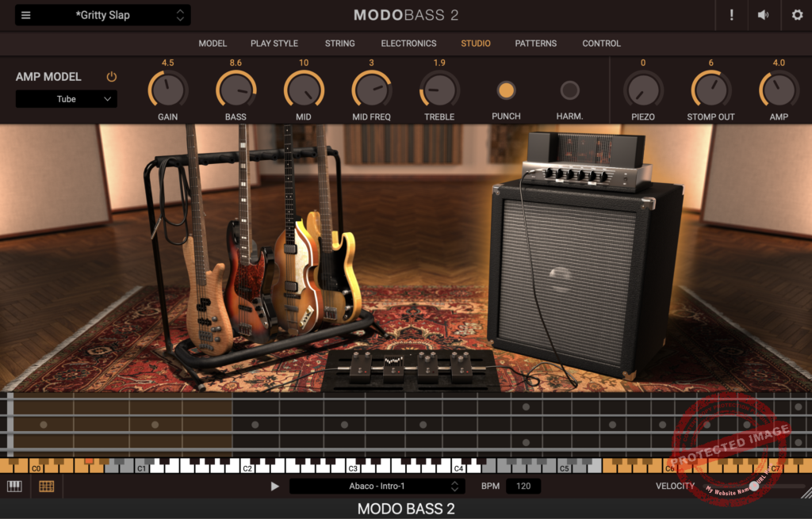Open the Gritty Slap preset selector
Image resolution: width=812 pixels, height=519 pixels.
[x=102, y=15]
